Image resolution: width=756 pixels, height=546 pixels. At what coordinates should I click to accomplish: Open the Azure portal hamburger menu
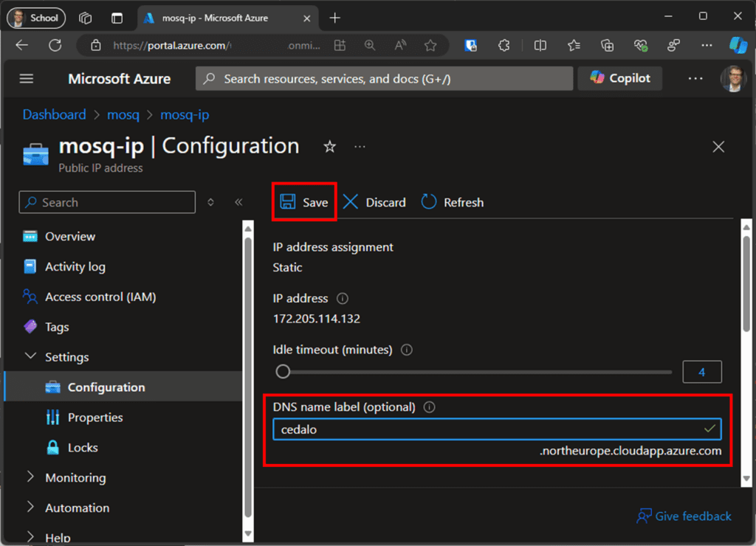(27, 78)
